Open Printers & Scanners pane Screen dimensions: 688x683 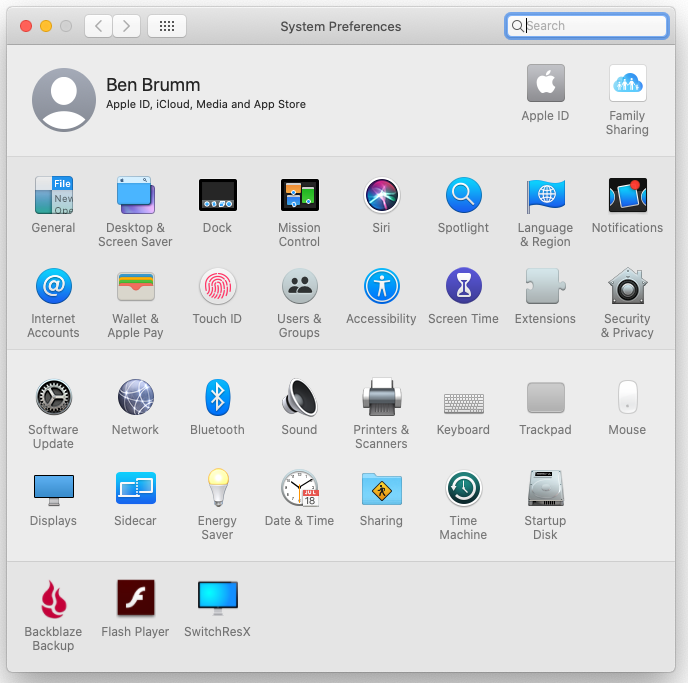(381, 398)
